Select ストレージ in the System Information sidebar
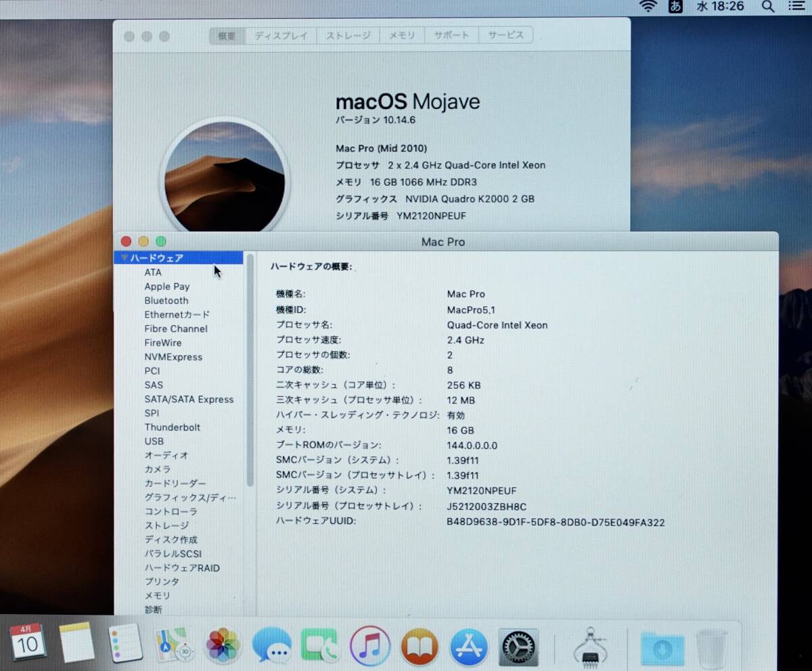The image size is (812, 671). [166, 525]
